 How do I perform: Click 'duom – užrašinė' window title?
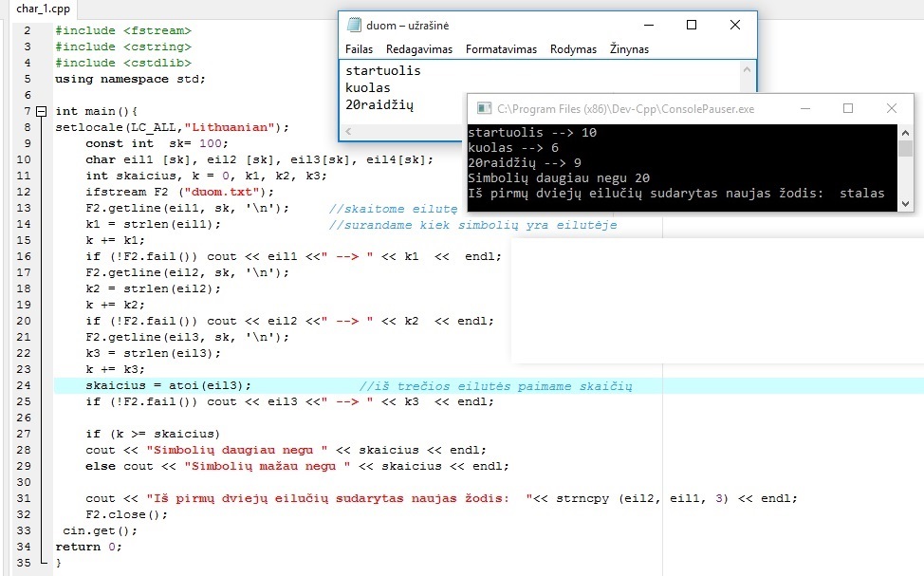(408, 26)
